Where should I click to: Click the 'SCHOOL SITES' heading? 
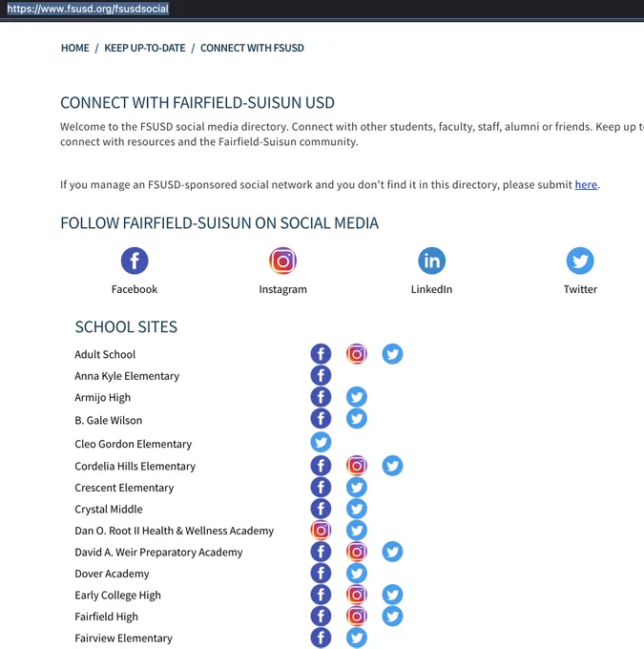(x=126, y=327)
